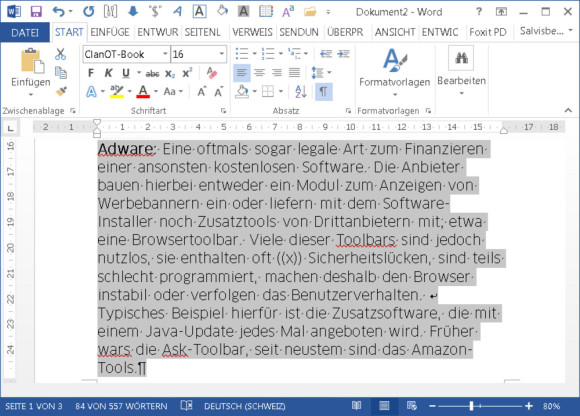This screenshot has width=580, height=416.
Task: Increase paragraph indent
Action: pos(343,54)
